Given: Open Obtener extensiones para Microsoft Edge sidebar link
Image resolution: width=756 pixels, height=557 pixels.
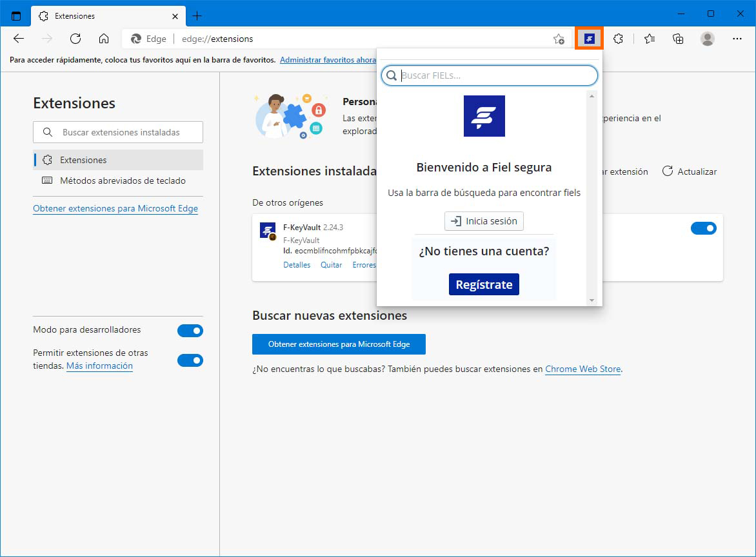Looking at the screenshot, I should click(115, 208).
